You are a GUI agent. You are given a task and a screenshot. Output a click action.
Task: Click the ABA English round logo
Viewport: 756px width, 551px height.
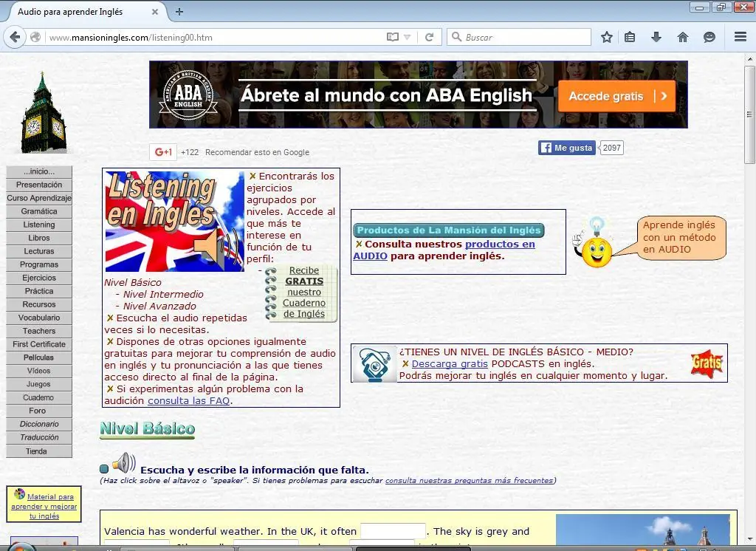188,95
